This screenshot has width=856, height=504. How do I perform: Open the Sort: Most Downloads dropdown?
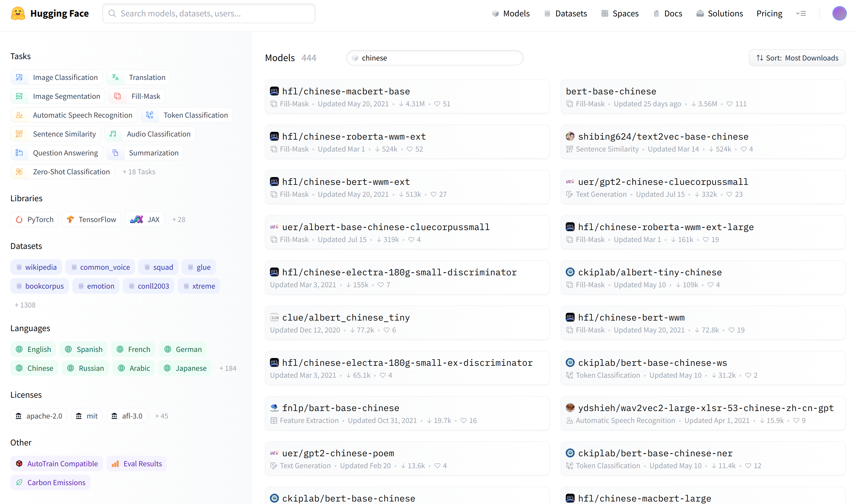[x=797, y=58]
